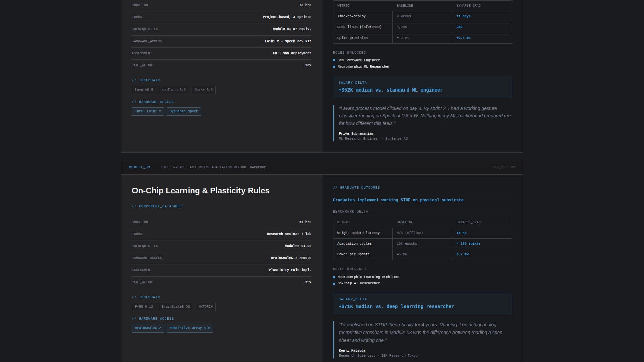Click the STDP, R-STDP module subtitle

[x=214, y=167]
